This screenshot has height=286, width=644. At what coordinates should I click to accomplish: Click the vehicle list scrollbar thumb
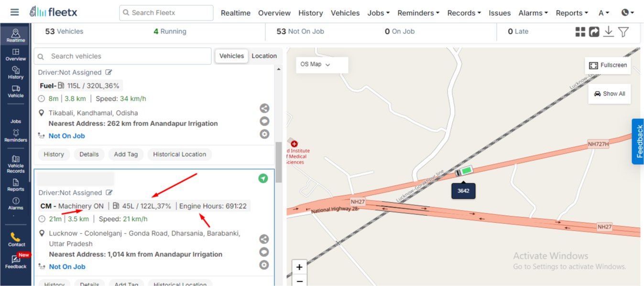(x=278, y=162)
